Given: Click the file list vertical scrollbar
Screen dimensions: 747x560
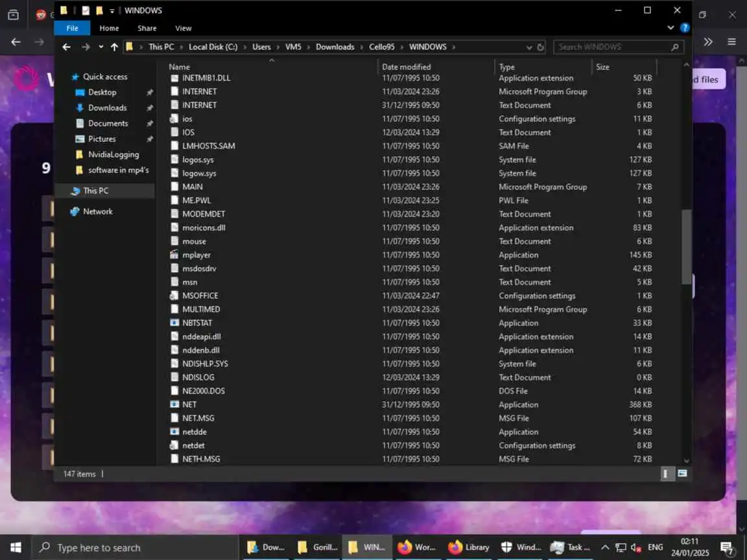Looking at the screenshot, I should [687, 247].
